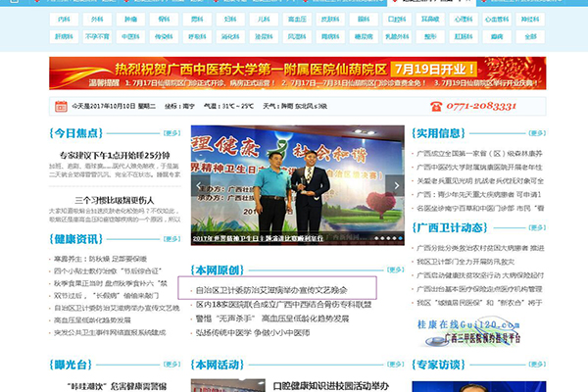Click the red telephone icon

pos(436,106)
